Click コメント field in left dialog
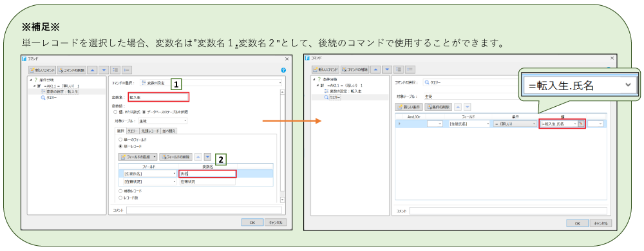Viewport: 644px width, 251px height. tap(204, 210)
